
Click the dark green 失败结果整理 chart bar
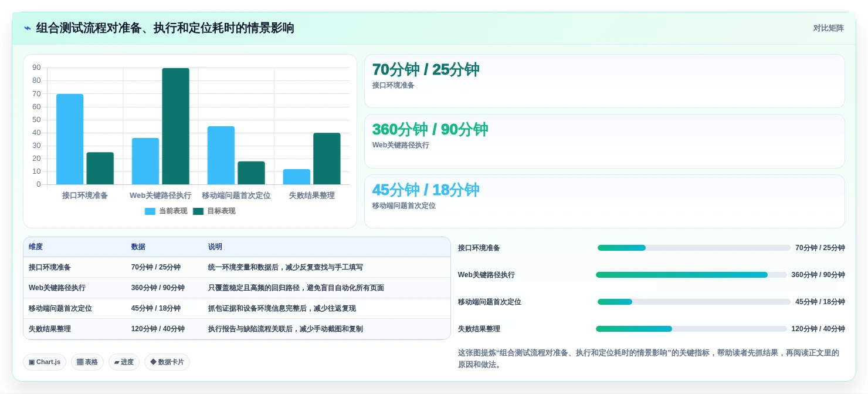point(327,159)
